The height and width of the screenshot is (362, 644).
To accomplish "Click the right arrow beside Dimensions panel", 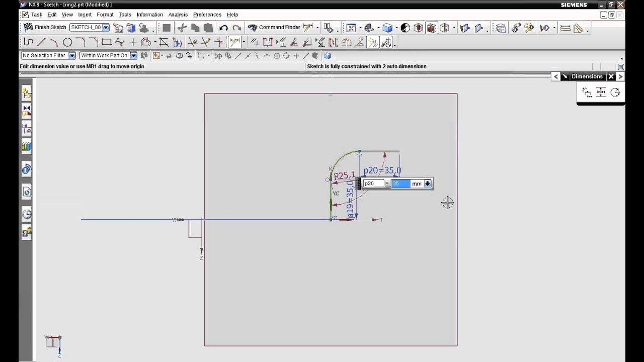I will 620,76.
